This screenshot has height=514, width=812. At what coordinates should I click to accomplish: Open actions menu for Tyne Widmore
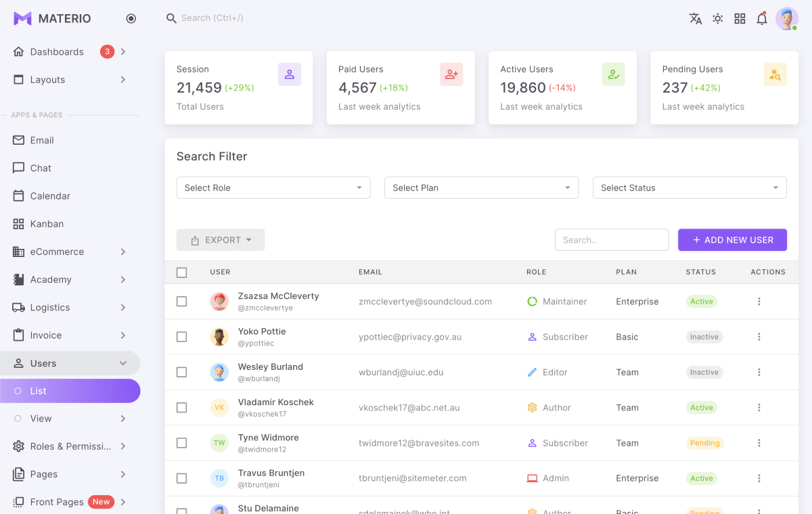pyautogui.click(x=759, y=443)
